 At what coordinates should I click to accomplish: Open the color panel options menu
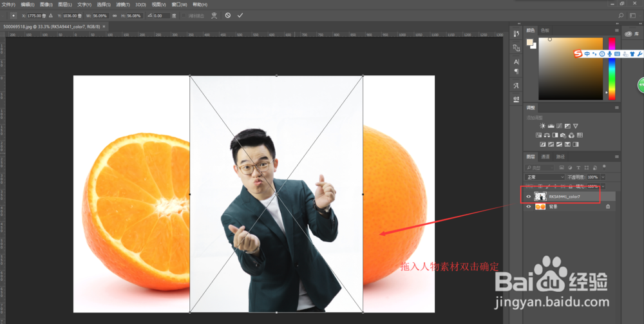(x=616, y=30)
